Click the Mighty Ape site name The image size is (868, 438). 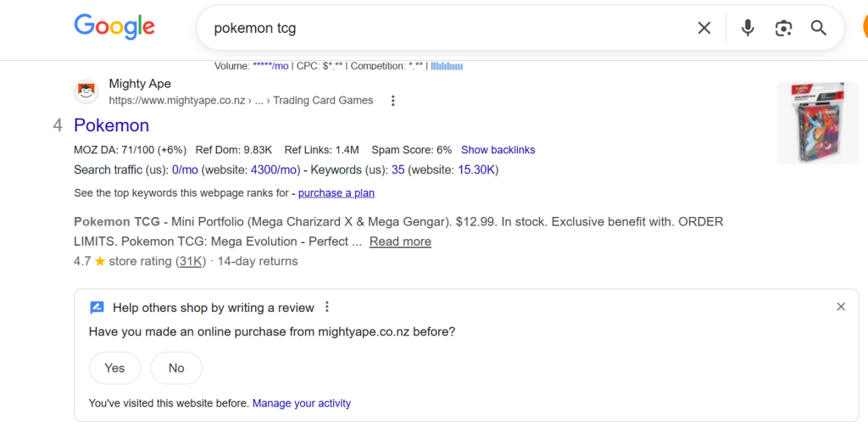coord(140,84)
